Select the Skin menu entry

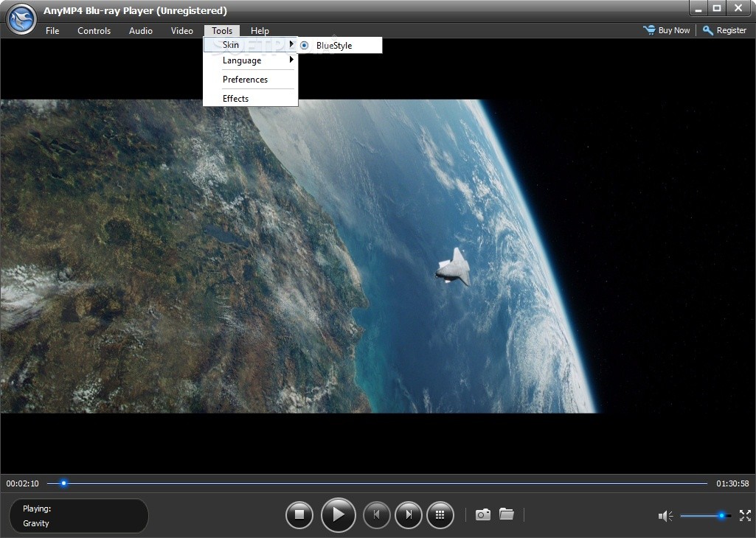coord(251,45)
